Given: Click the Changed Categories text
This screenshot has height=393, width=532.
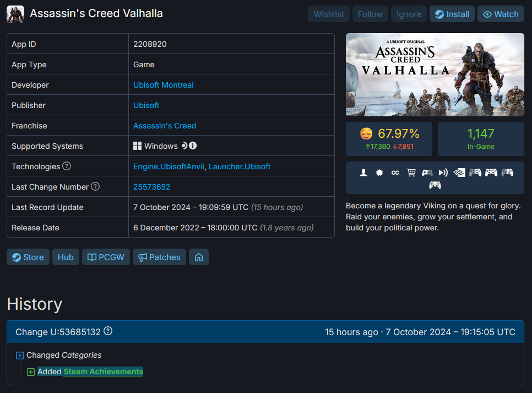Looking at the screenshot, I should tap(64, 355).
